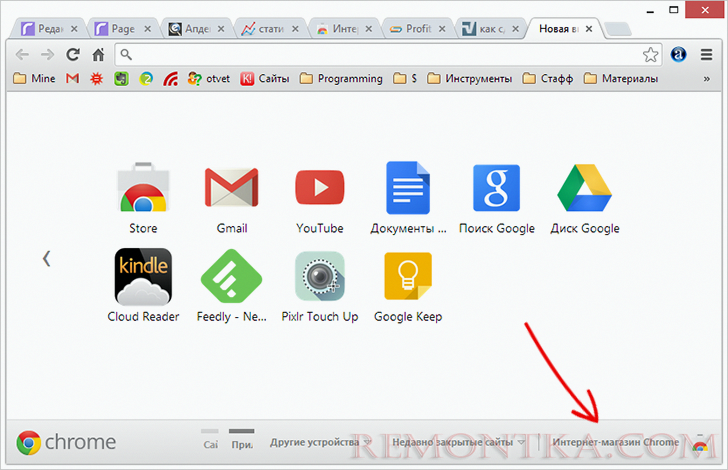728x470 pixels.
Task: Expand Другие устройства menu
Action: [320, 442]
